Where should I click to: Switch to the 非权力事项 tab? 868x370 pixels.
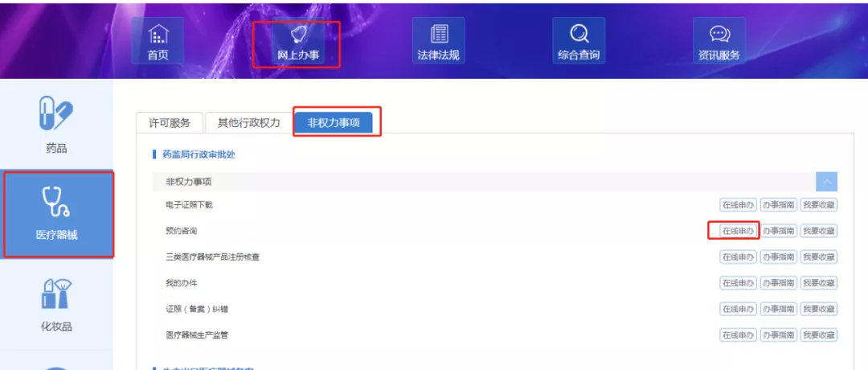point(334,123)
